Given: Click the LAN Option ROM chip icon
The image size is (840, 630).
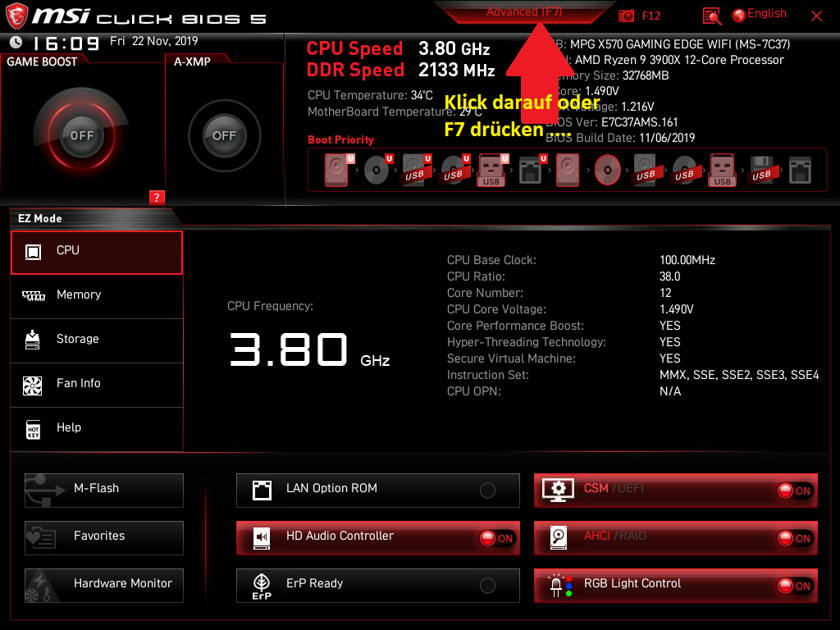Looking at the screenshot, I should click(262, 490).
